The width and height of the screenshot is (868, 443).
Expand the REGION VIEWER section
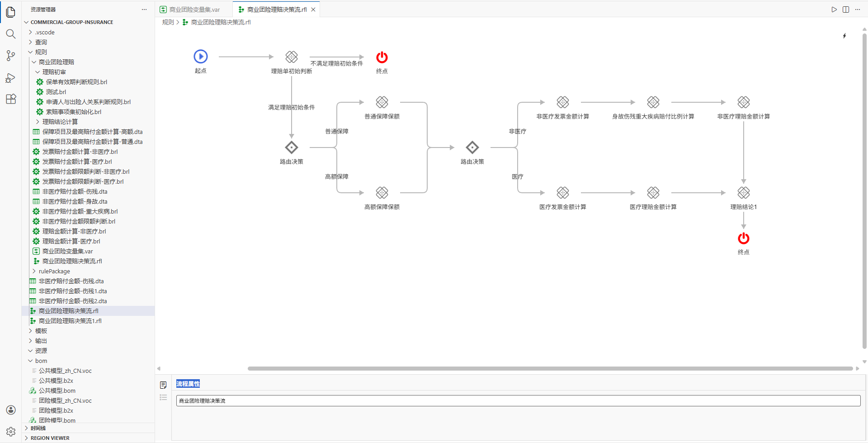click(50, 438)
